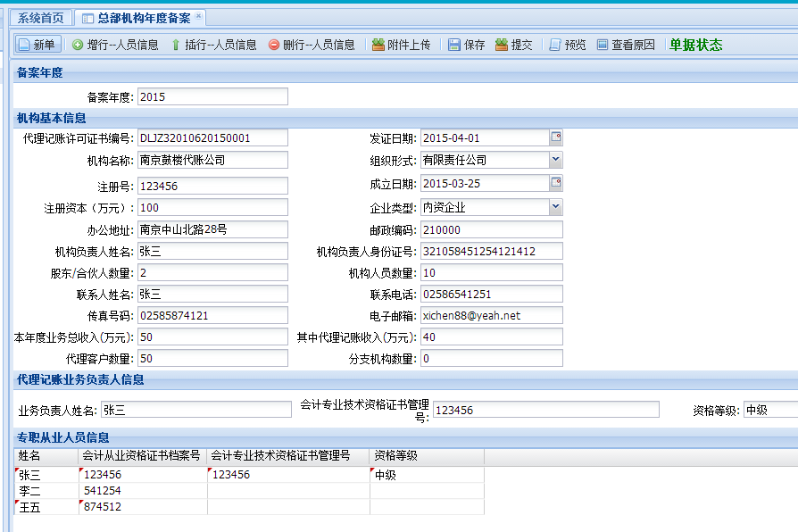This screenshot has width=798, height=532.
Task: Open the 资格等级 dropdown
Action: pyautogui.click(x=786, y=409)
